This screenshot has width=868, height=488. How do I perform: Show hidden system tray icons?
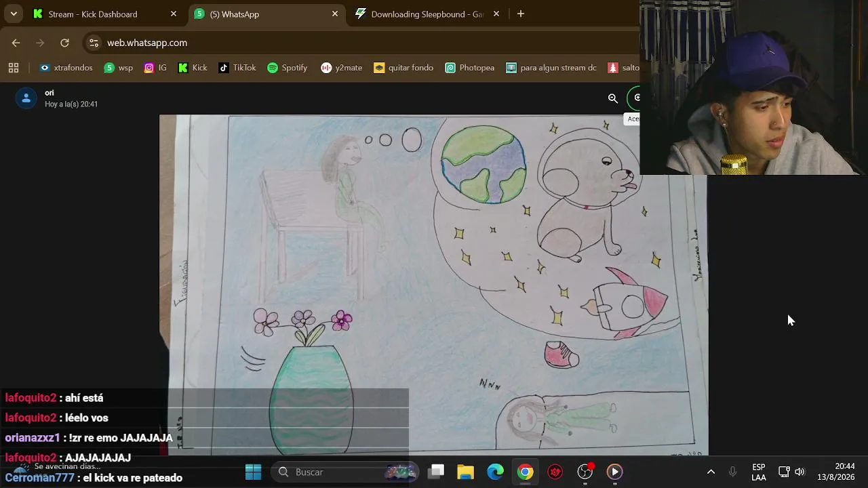pyautogui.click(x=711, y=472)
